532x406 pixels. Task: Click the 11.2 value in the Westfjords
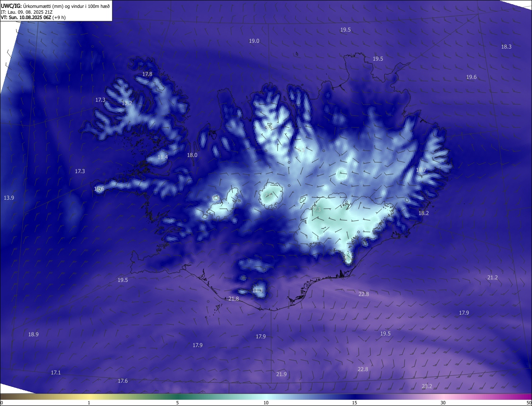coord(127,103)
